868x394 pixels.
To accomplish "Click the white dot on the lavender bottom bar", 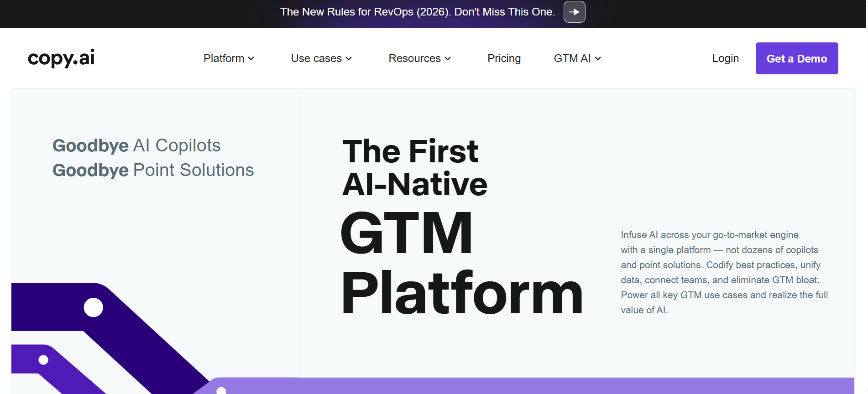I will pos(221,390).
